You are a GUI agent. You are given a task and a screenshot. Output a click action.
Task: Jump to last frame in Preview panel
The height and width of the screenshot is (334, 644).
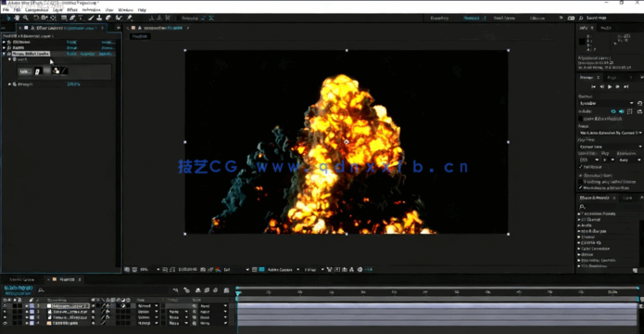(x=625, y=87)
